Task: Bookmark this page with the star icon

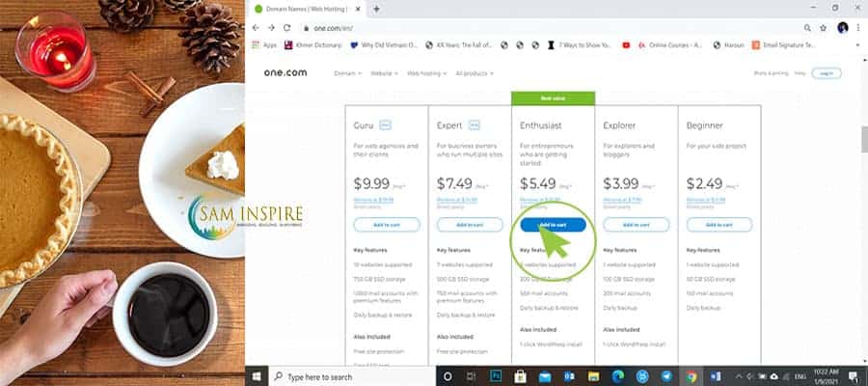Action: coord(824,28)
